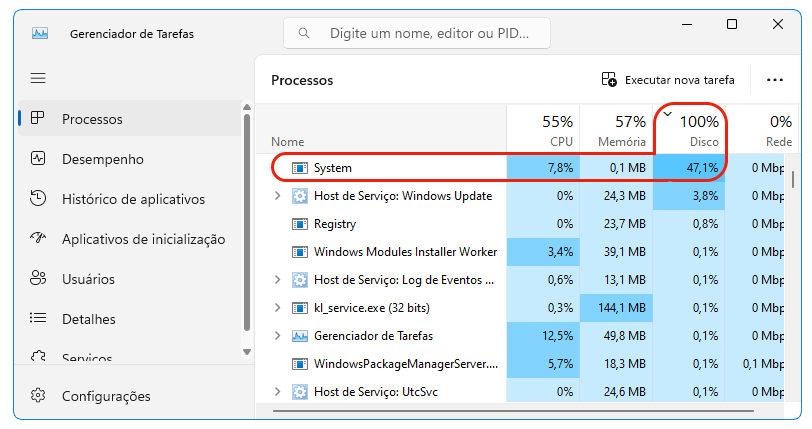Click the search field for name, editor or PID

pyautogui.click(x=417, y=33)
